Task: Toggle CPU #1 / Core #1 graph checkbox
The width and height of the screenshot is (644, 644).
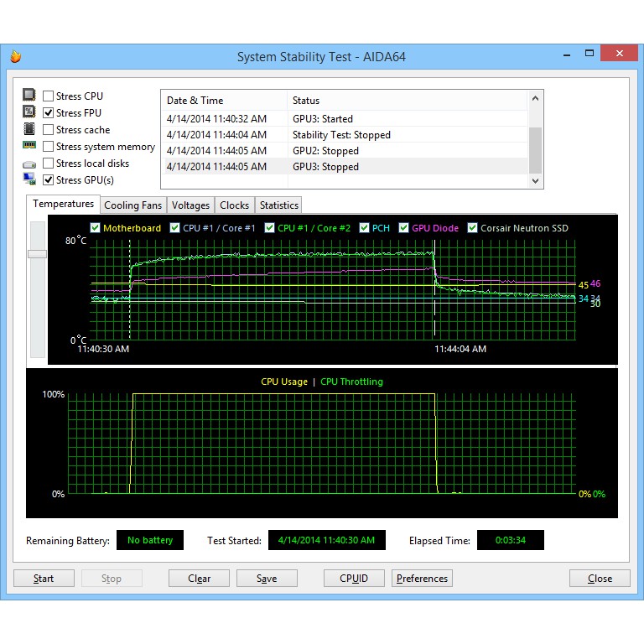Action: [174, 228]
